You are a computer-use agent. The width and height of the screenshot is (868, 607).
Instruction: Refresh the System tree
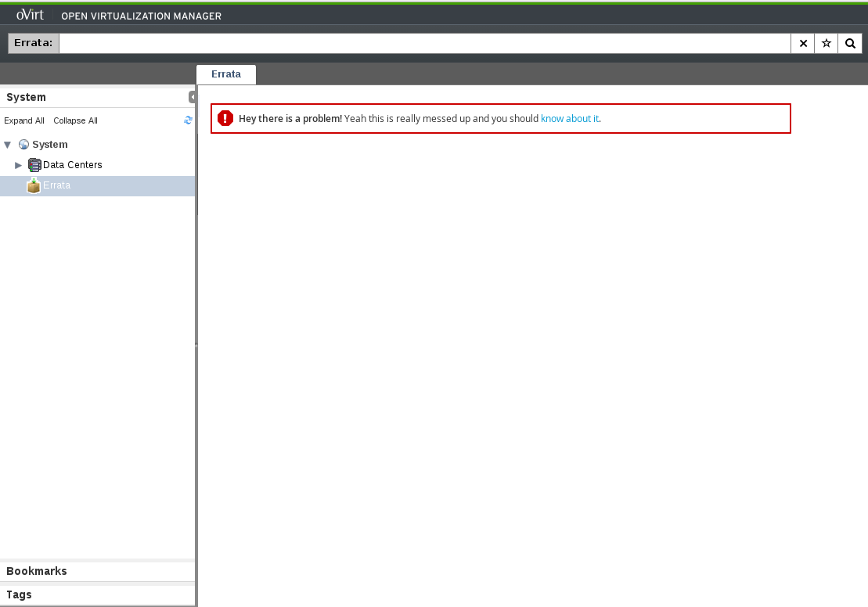coord(188,120)
